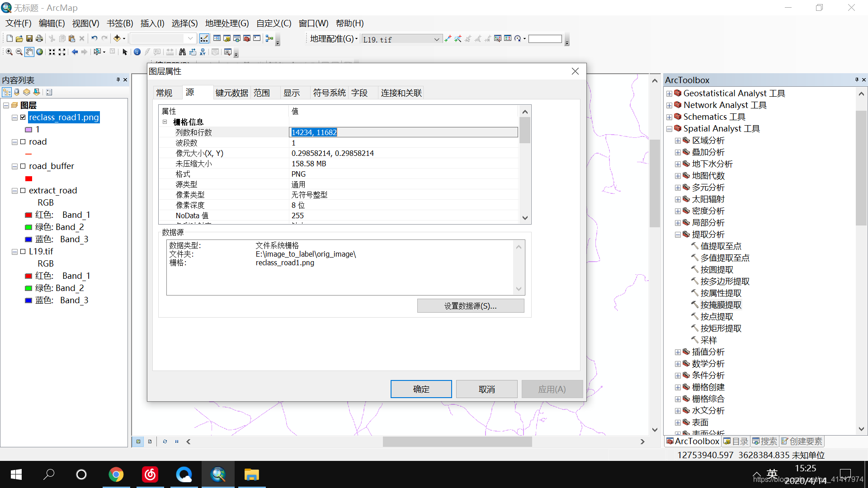Open the 目录 panel tab
The image size is (868, 488).
point(736,441)
